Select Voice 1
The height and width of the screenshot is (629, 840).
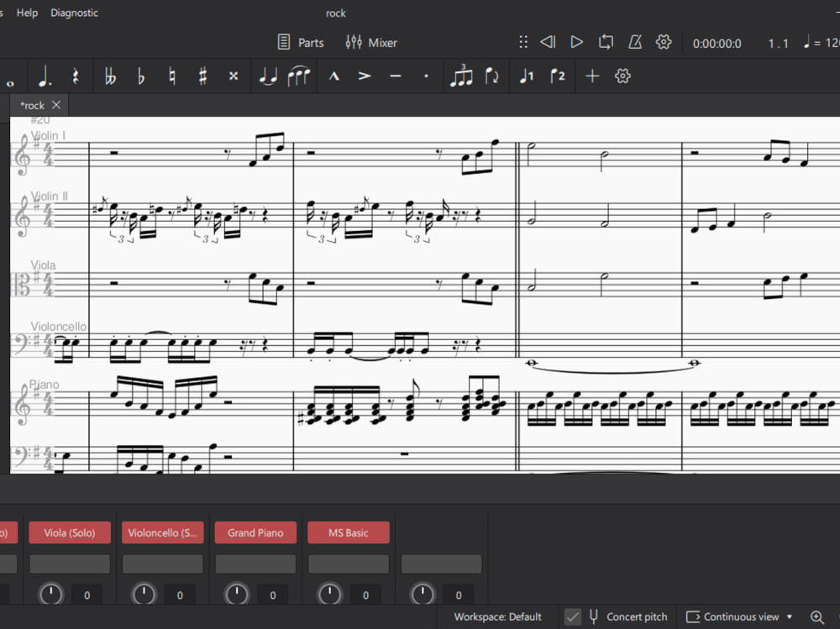(526, 76)
